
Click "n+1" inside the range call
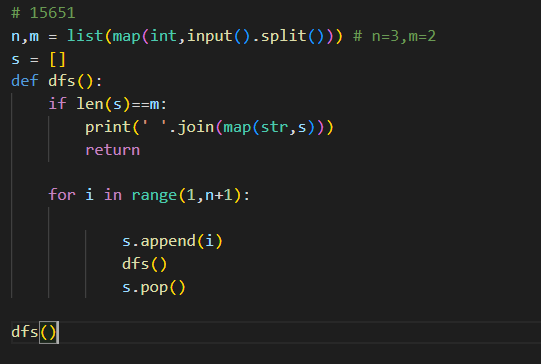point(219,195)
